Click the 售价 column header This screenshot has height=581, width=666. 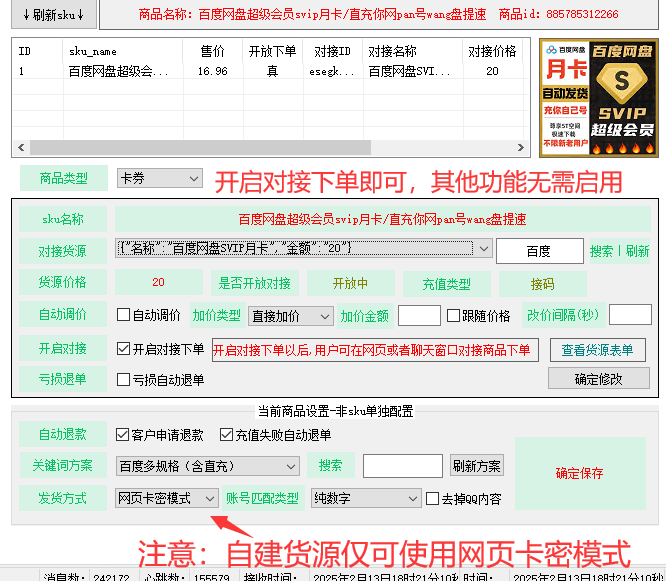213,51
